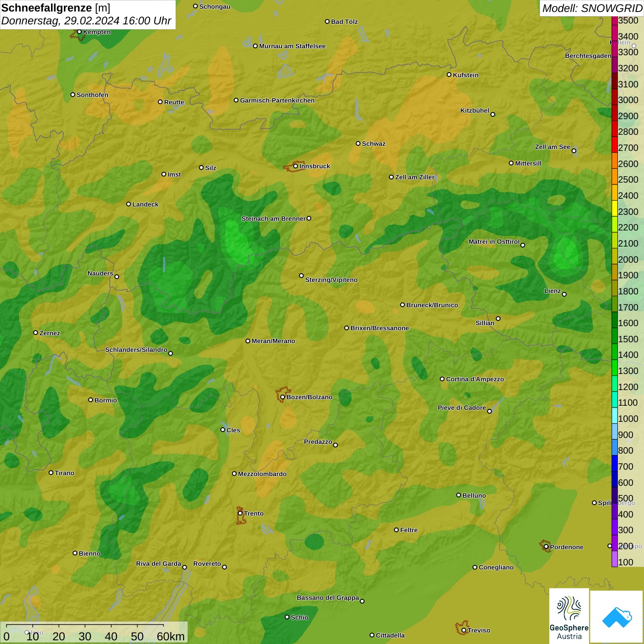
Task: Click the Kempten city marker
Action: pyautogui.click(x=79, y=32)
